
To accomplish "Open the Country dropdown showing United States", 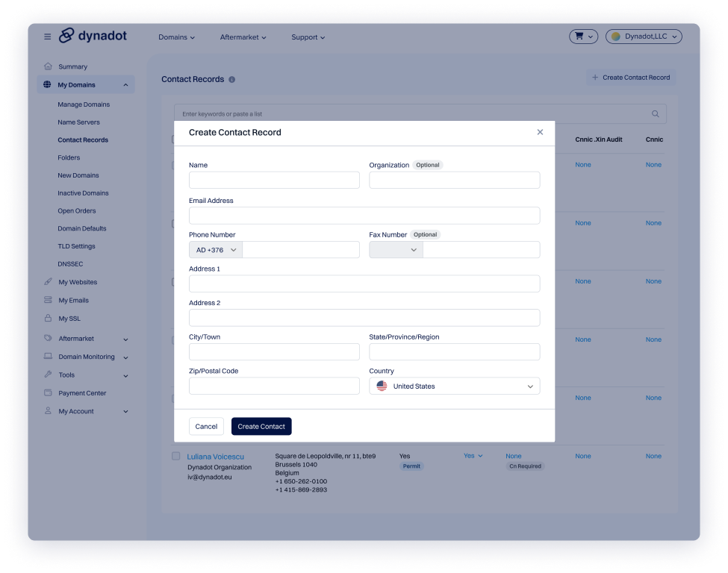I will 454,386.
